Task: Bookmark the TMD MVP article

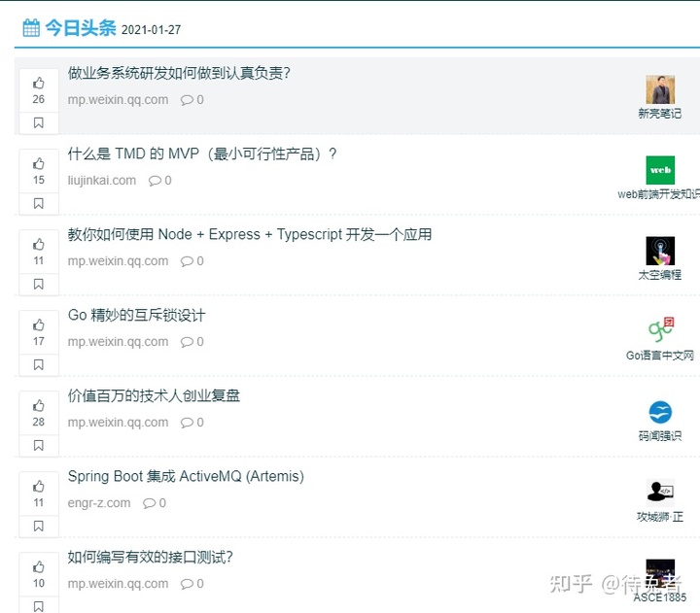Action: click(x=38, y=204)
